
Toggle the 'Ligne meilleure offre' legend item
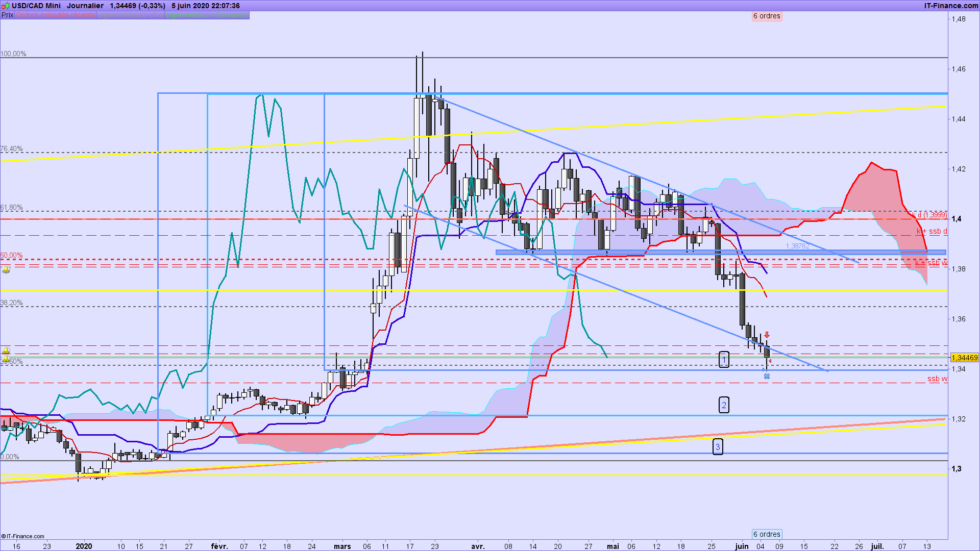(x=130, y=15)
